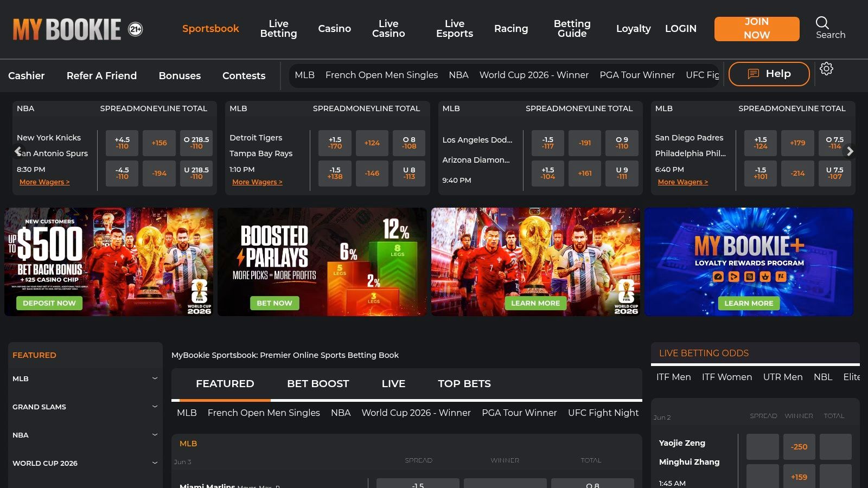Select World Cup 2026 - Winner sub-tab

pyautogui.click(x=416, y=413)
